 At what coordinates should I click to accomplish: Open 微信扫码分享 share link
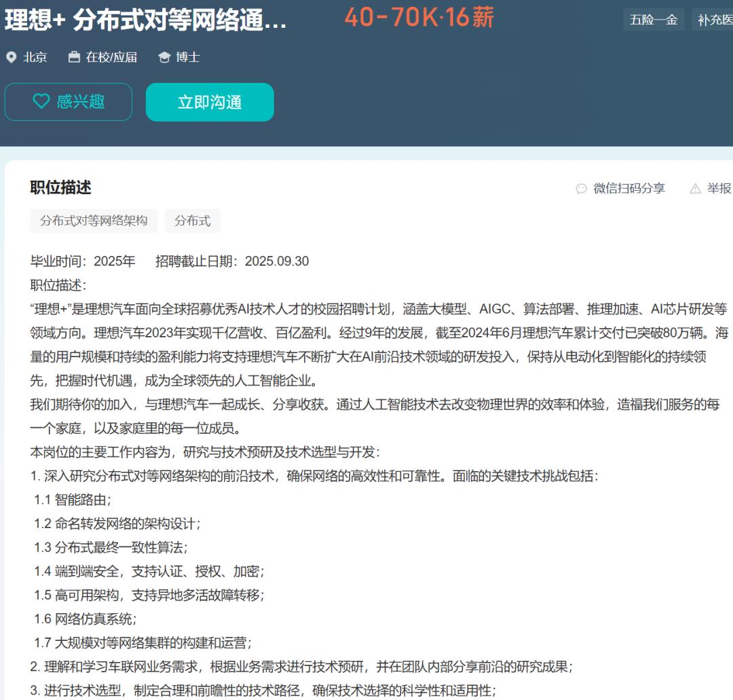click(x=628, y=189)
